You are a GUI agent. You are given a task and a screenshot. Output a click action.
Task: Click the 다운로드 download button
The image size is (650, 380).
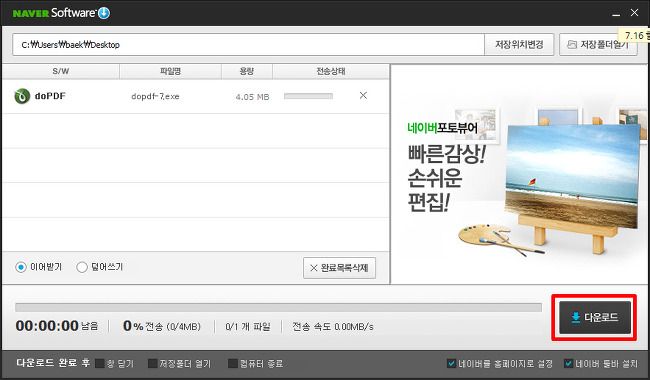pos(595,318)
